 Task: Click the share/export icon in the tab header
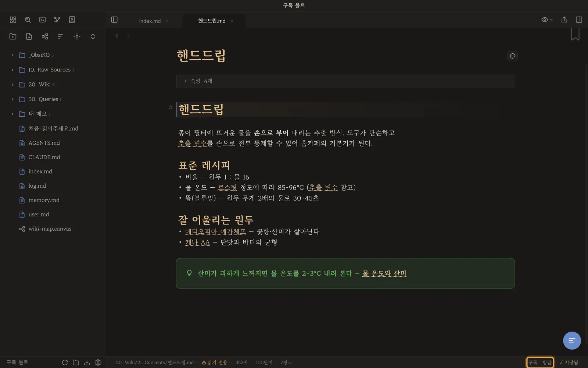pyautogui.click(x=564, y=20)
